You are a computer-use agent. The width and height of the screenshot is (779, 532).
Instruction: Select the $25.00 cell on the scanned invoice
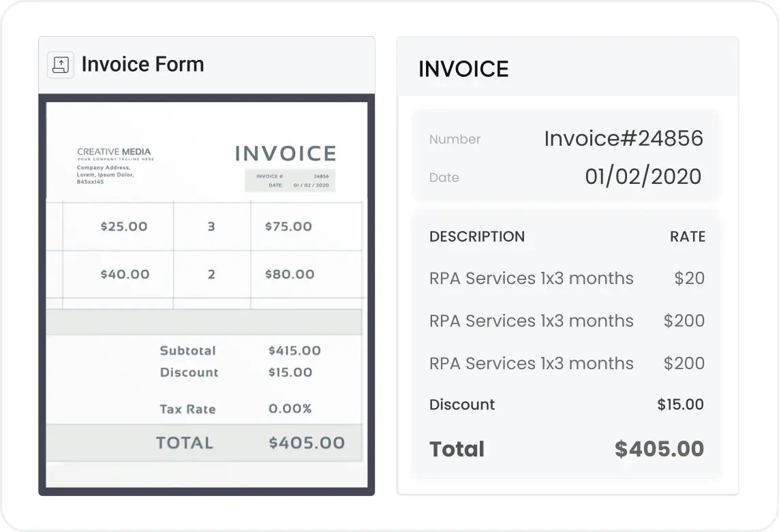click(124, 227)
